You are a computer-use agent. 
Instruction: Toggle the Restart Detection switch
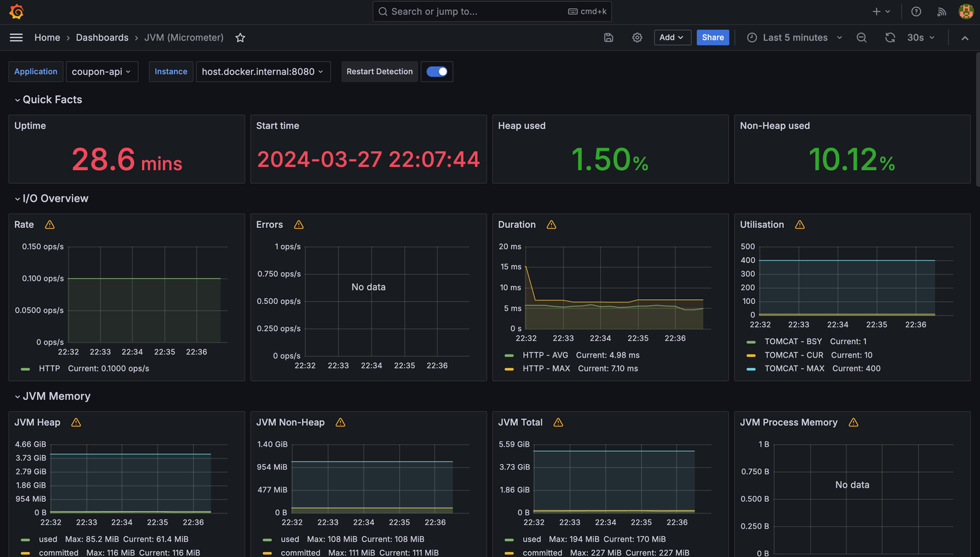pos(437,71)
